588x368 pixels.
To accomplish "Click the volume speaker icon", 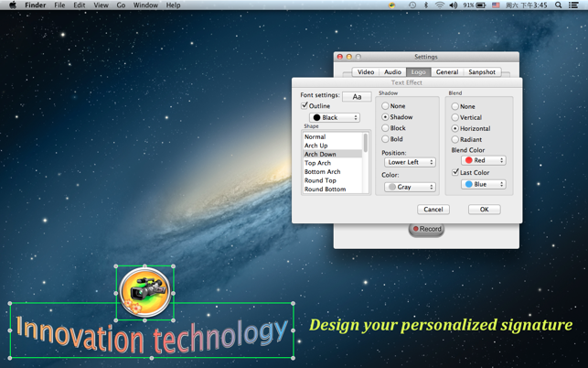I will [454, 5].
